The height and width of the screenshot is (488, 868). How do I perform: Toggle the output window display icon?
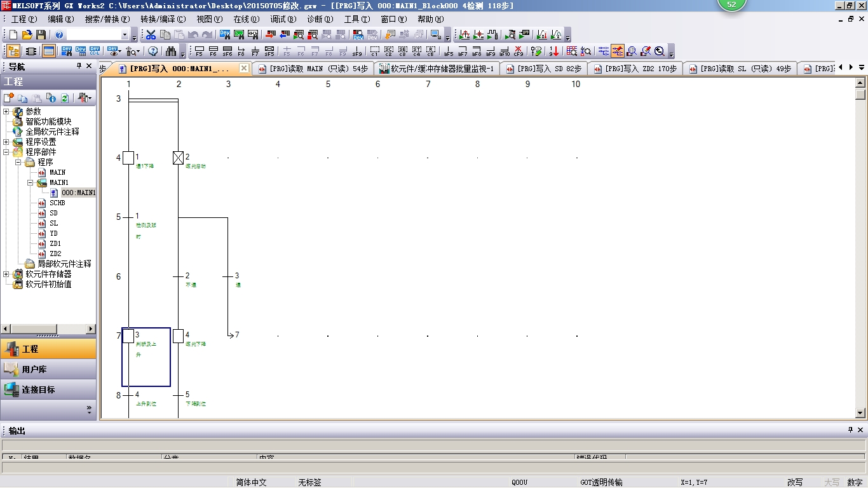(x=49, y=51)
